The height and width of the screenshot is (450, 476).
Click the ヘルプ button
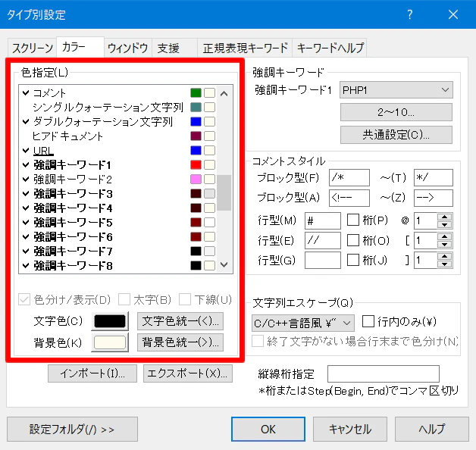[x=432, y=429]
